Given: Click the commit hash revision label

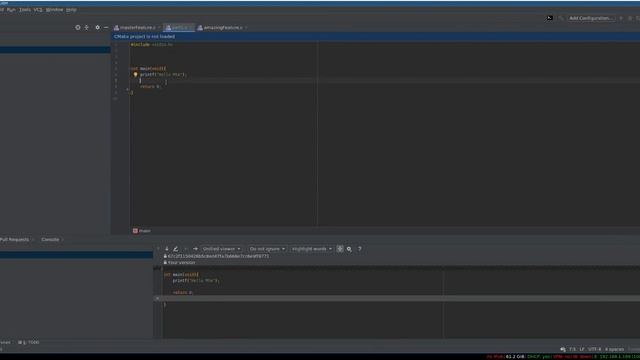Looking at the screenshot, I should click(x=218, y=256).
